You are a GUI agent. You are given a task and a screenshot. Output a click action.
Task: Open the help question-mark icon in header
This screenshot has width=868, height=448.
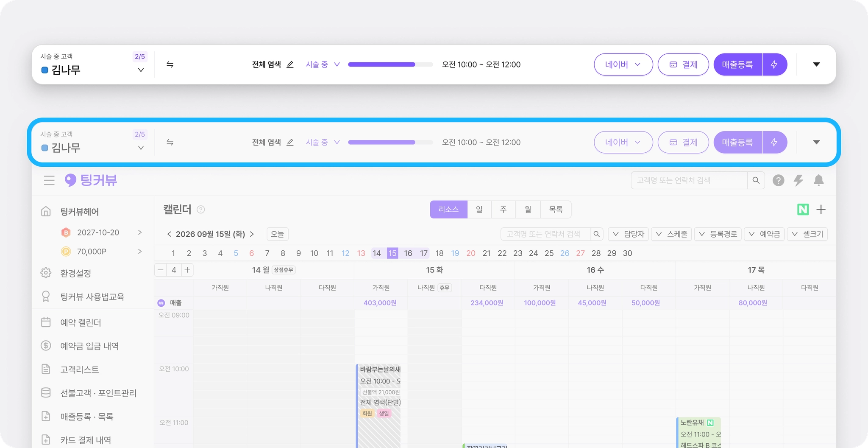coord(778,180)
